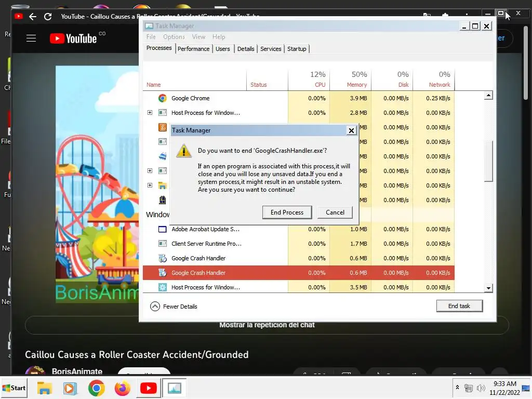The width and height of the screenshot is (532, 399).
Task: Click Mostrar la repeticion del chat
Action: coord(267,325)
